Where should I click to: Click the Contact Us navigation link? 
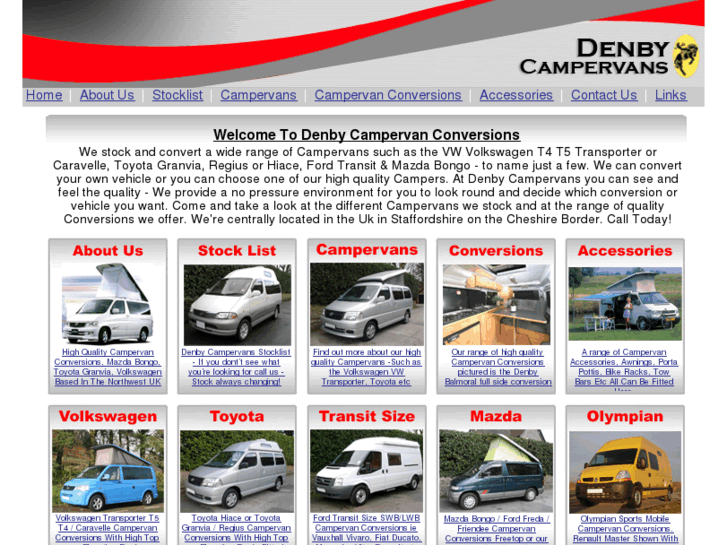(604, 95)
